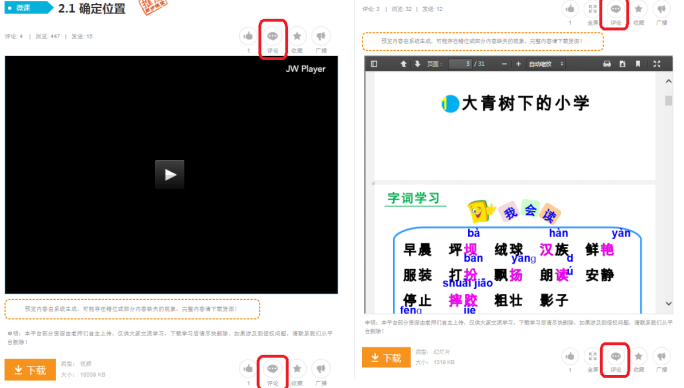This screenshot has height=388, width=684.
Task: Go to previous page in PDF viewer
Action: coord(404,64)
